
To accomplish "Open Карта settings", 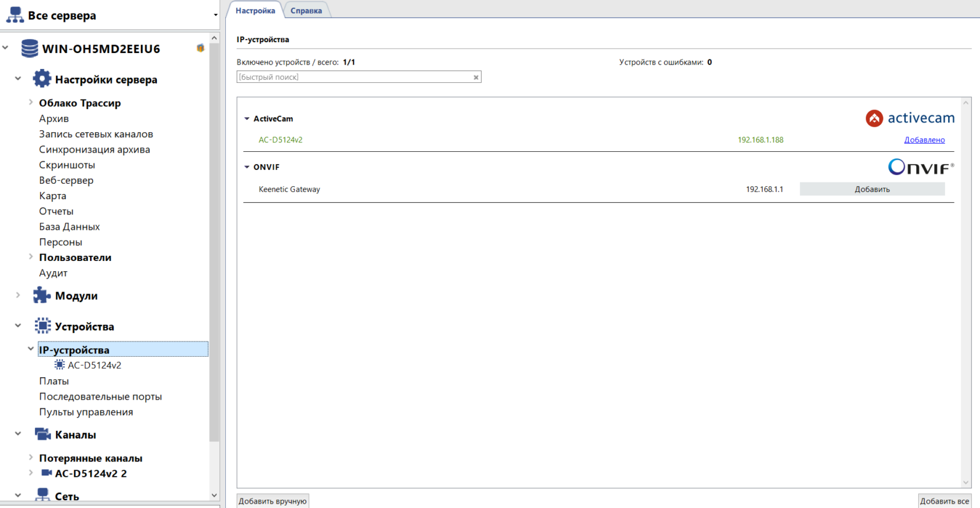I will coord(53,195).
